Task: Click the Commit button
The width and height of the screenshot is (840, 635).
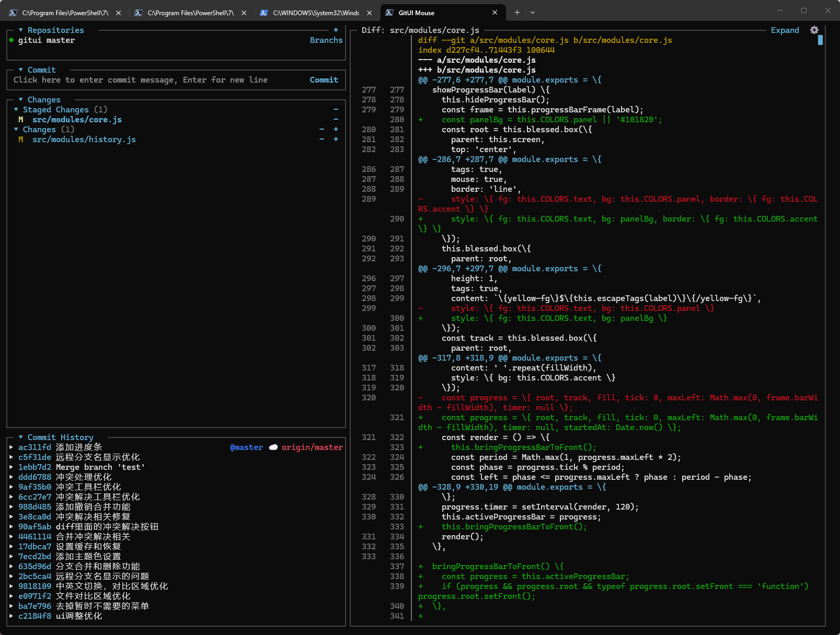Action: 324,80
